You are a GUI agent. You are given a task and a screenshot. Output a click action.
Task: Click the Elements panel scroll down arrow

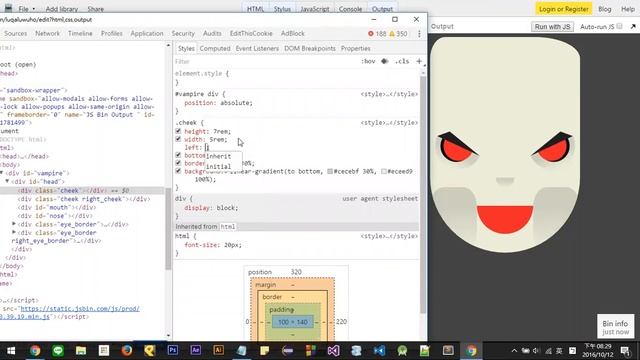168,336
